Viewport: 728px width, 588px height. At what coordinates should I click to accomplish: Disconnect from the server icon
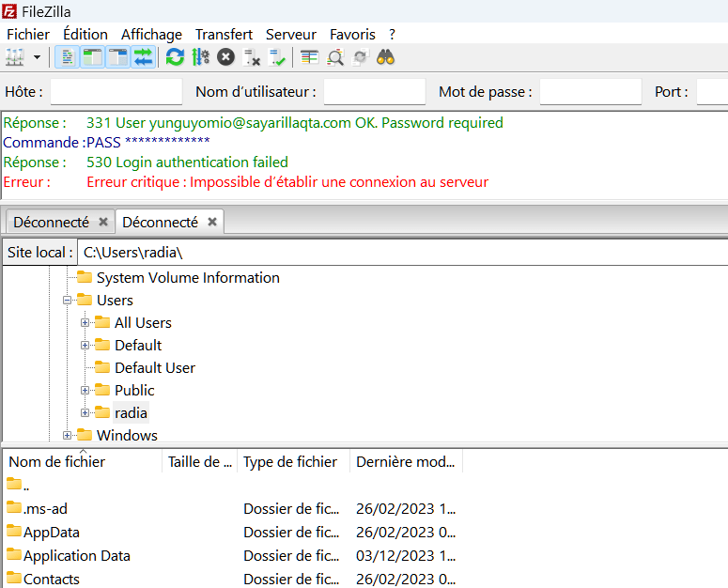tap(252, 57)
